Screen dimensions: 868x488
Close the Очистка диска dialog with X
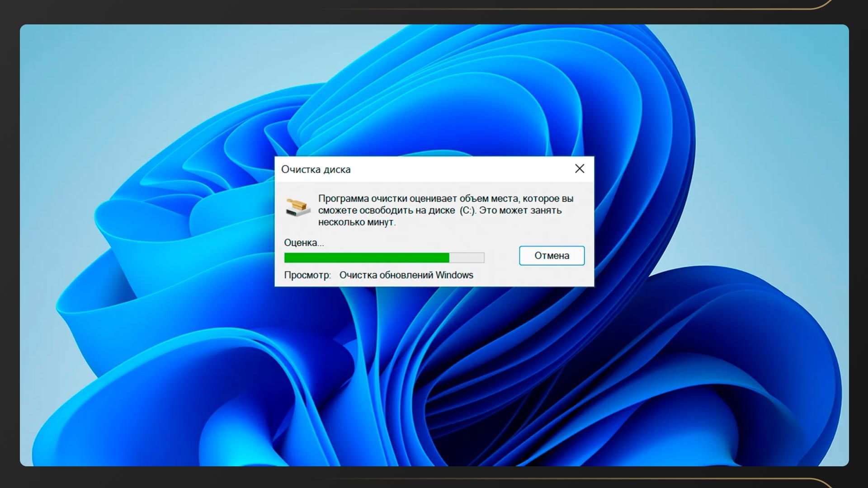point(580,169)
